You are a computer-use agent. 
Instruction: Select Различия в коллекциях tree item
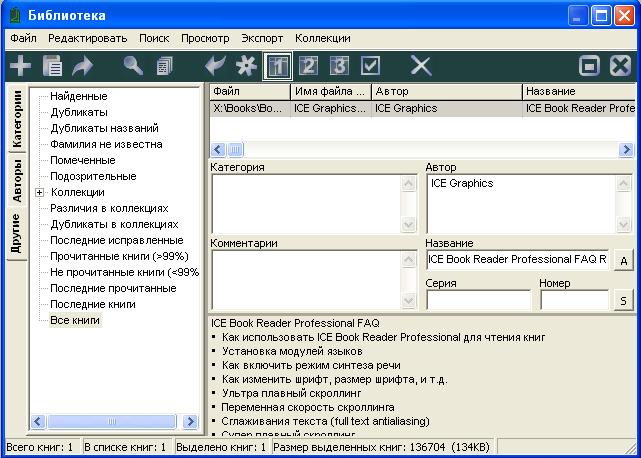(x=109, y=208)
